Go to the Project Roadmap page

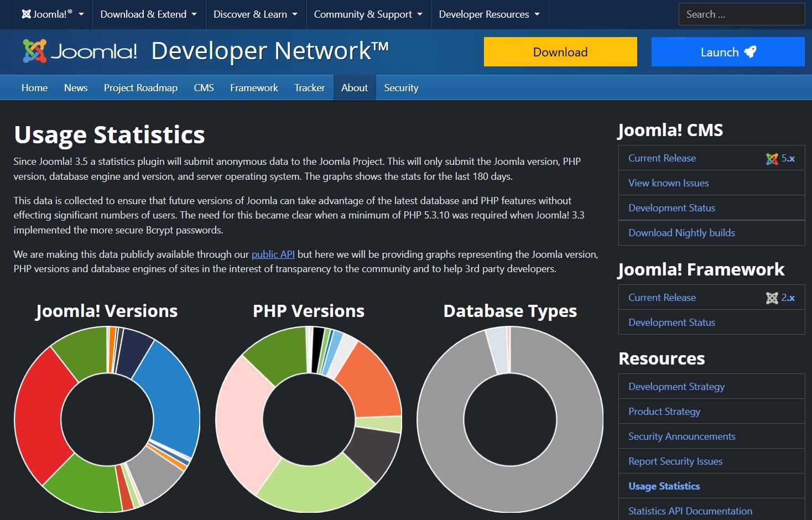pos(140,88)
